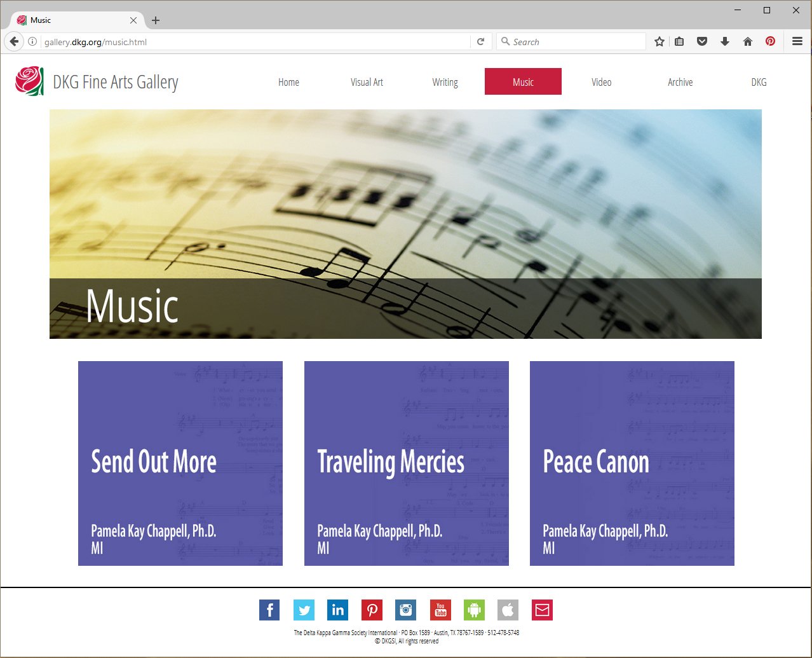
Task: Show site information icon in address bar
Action: (x=32, y=41)
